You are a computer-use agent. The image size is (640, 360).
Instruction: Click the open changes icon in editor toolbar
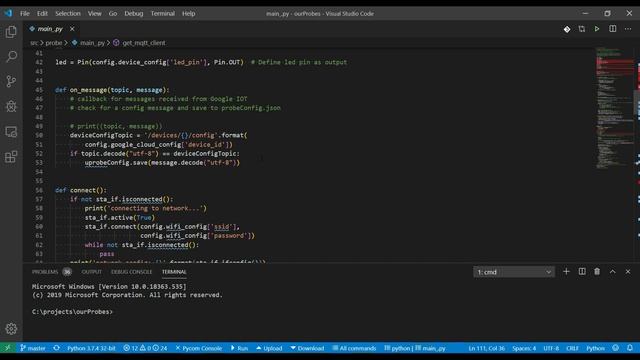tap(582, 29)
